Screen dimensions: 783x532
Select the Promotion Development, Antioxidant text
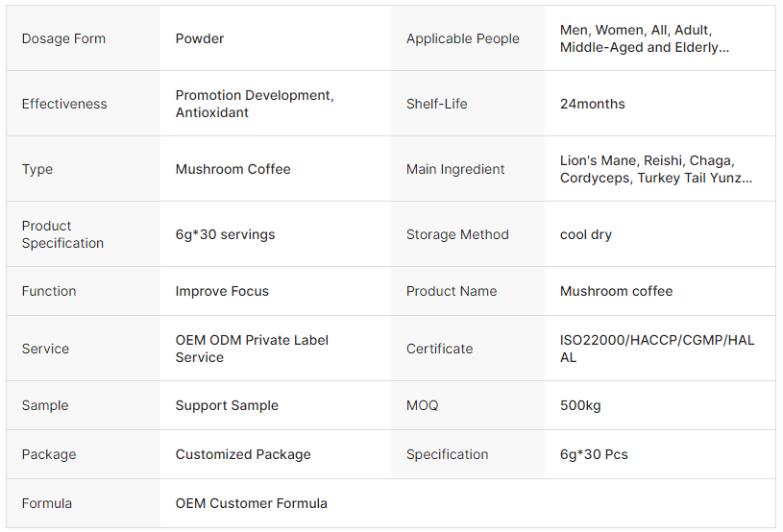click(254, 104)
